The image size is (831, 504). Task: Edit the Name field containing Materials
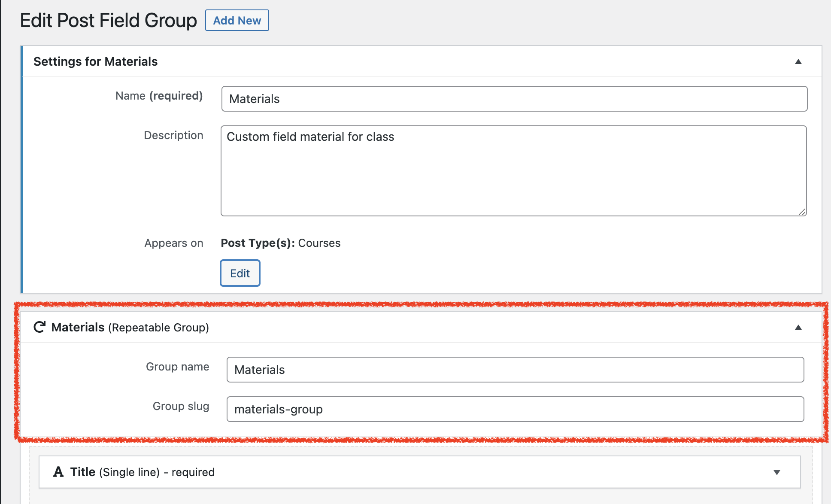[x=514, y=99]
